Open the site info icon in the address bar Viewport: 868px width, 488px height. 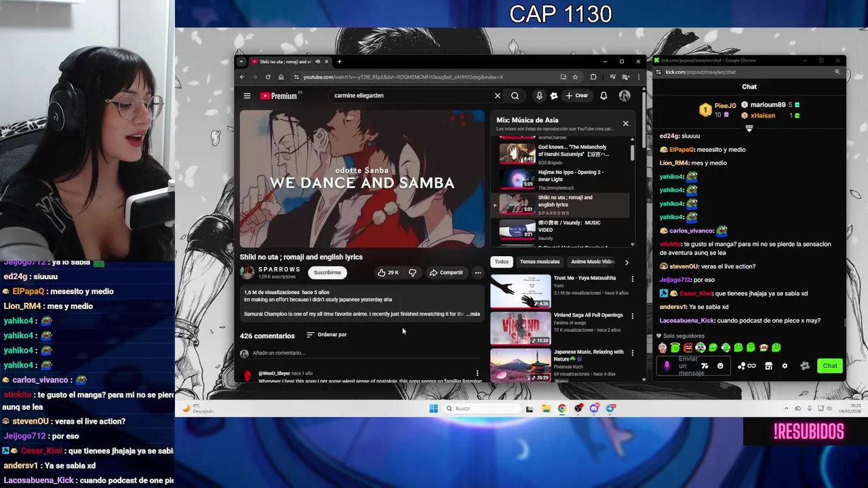point(297,77)
